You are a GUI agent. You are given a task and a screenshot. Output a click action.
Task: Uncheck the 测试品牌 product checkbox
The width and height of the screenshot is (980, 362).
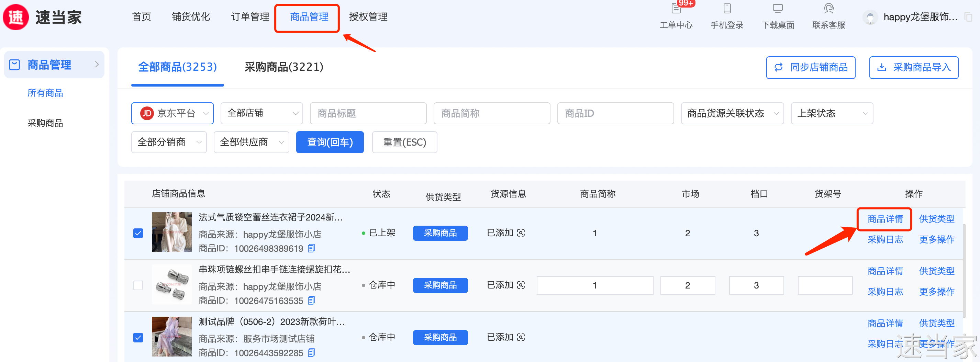pyautogui.click(x=138, y=337)
